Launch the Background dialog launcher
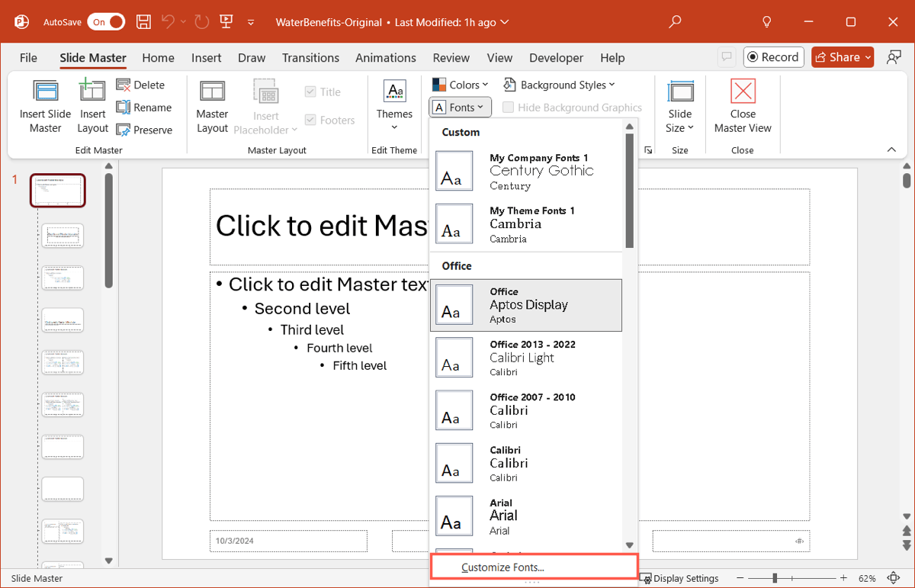 tap(648, 150)
